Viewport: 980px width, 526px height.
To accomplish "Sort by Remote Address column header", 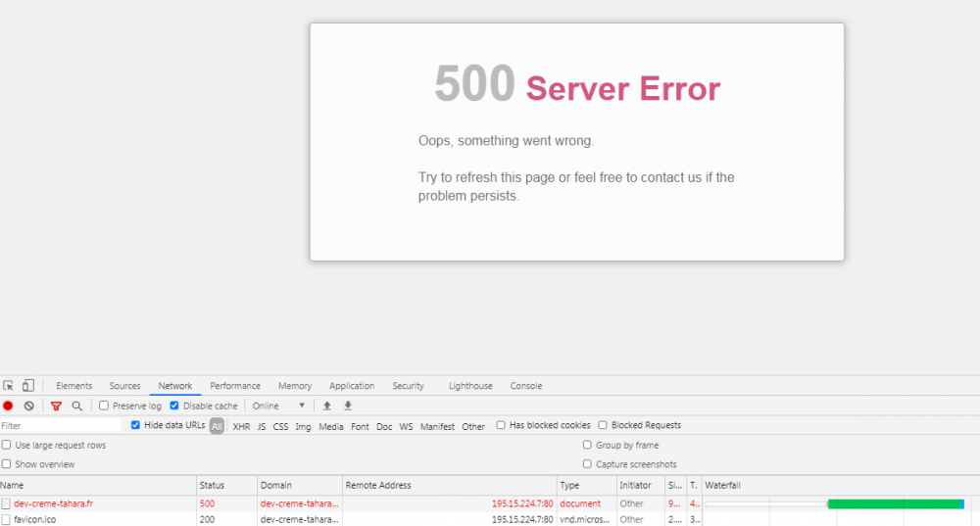I will pos(450,486).
